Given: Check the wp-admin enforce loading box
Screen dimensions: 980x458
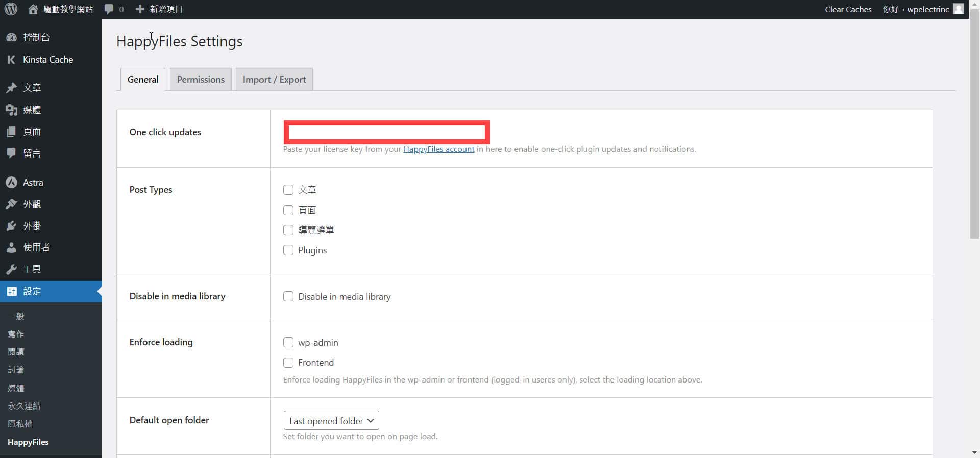Looking at the screenshot, I should (x=288, y=342).
